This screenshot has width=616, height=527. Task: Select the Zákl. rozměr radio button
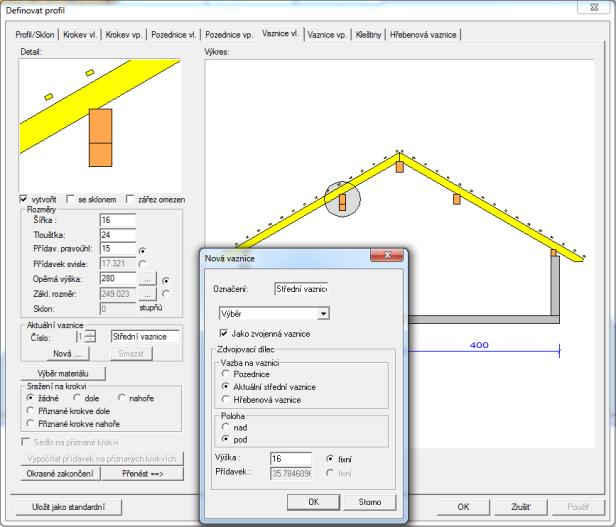coord(166,294)
